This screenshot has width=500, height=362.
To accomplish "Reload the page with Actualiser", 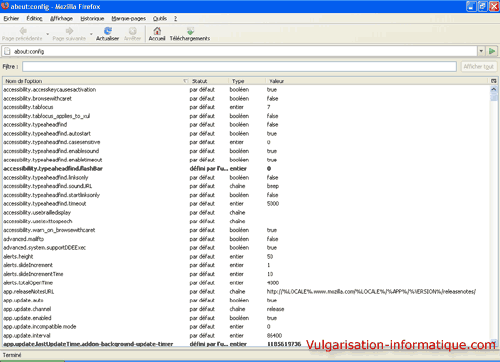I will (107, 34).
